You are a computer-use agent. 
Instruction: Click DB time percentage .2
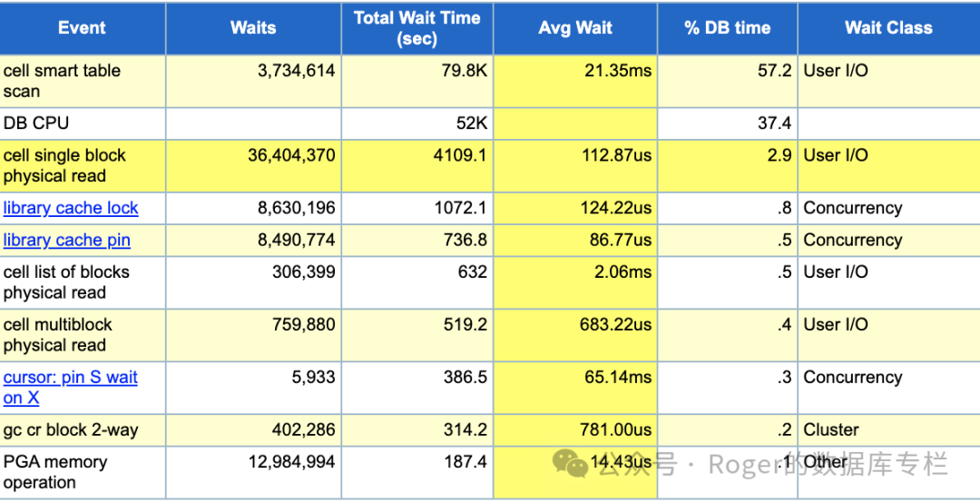[x=784, y=429]
